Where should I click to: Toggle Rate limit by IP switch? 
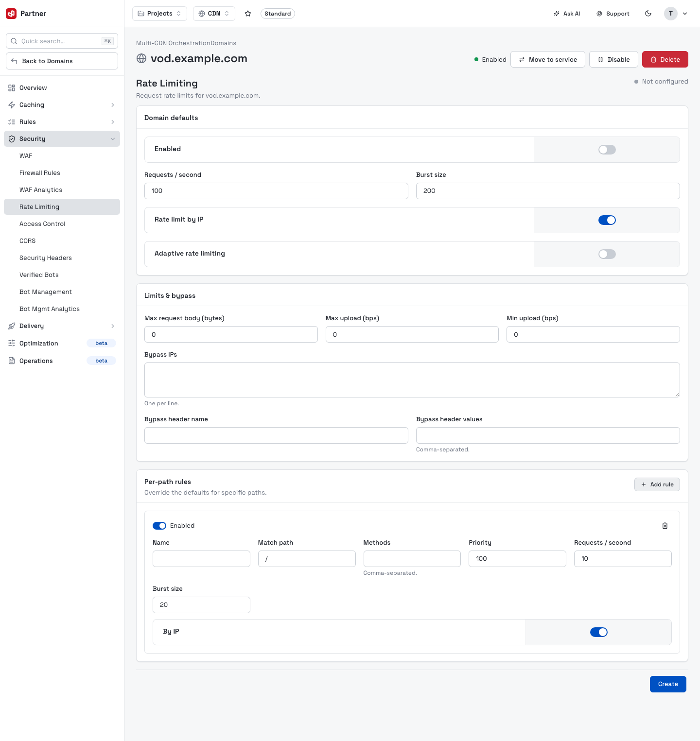[x=607, y=220]
